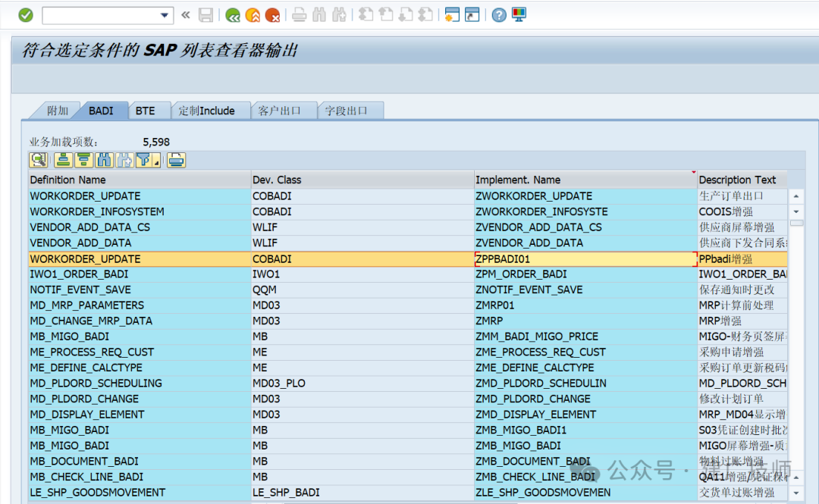Viewport: 819px width, 504px height.
Task: Collapse command field with double chevron
Action: [x=186, y=15]
